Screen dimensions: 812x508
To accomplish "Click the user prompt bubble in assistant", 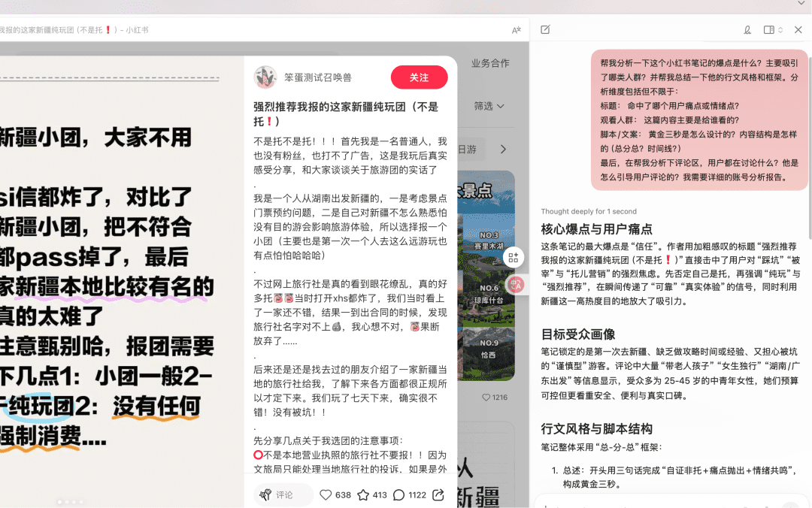I will coord(699,119).
